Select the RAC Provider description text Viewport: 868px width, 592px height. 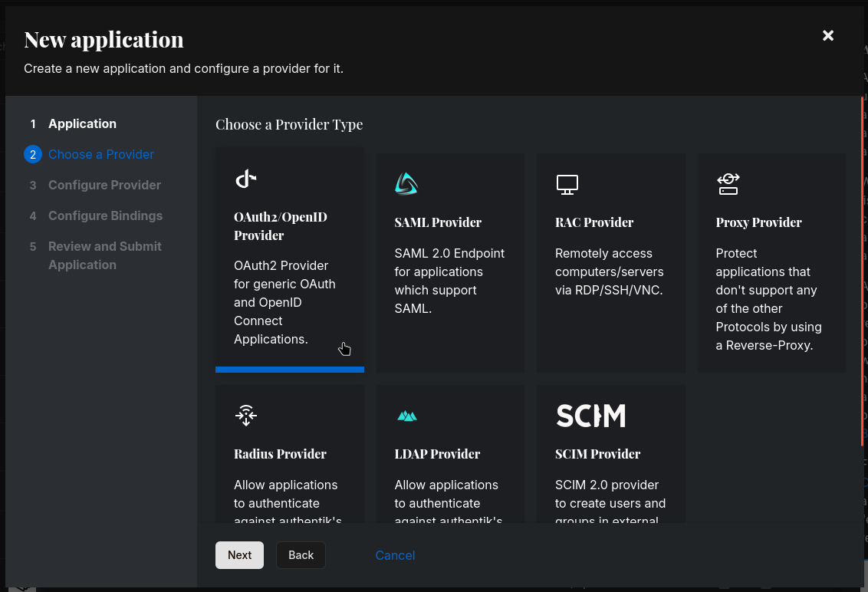[609, 271]
